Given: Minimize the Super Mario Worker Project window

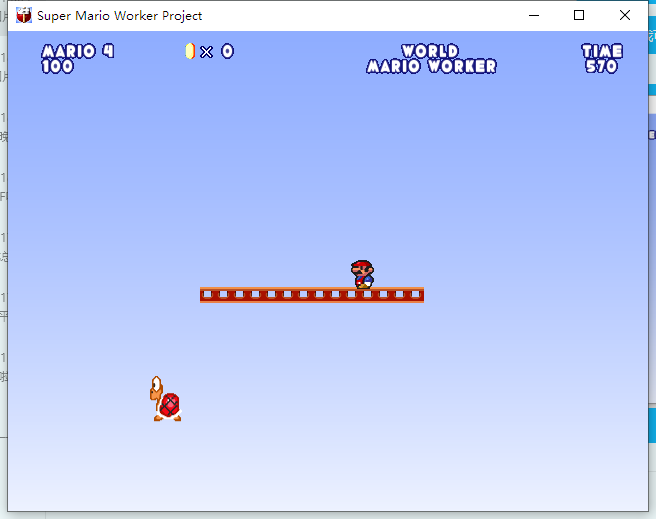Looking at the screenshot, I should tap(534, 15).
